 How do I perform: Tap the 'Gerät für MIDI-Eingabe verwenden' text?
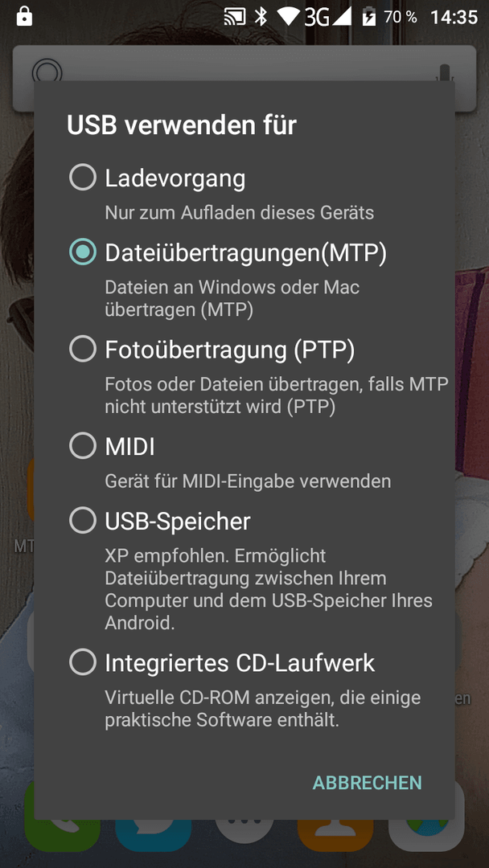point(248,481)
